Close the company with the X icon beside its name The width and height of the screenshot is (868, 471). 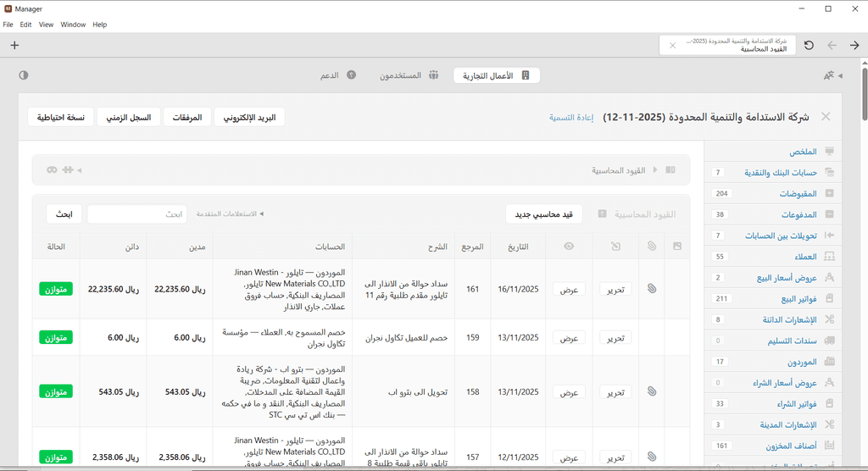(x=826, y=117)
